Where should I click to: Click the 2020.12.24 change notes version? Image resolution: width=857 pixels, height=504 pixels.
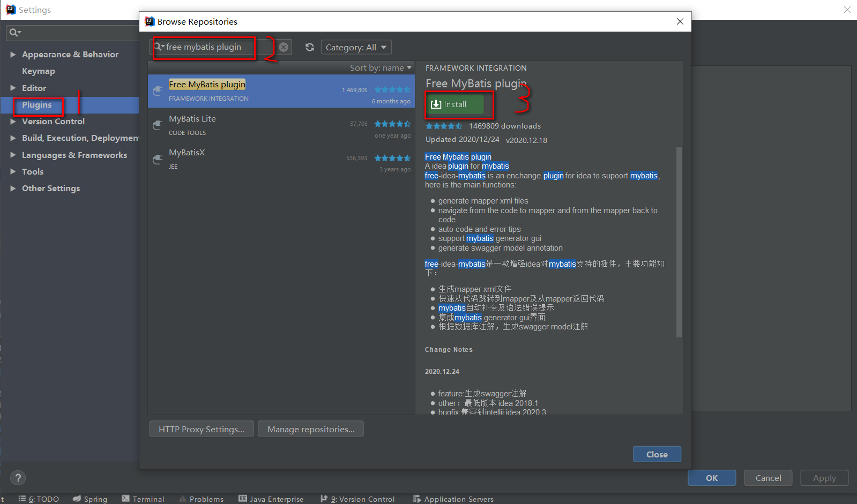pyautogui.click(x=442, y=372)
